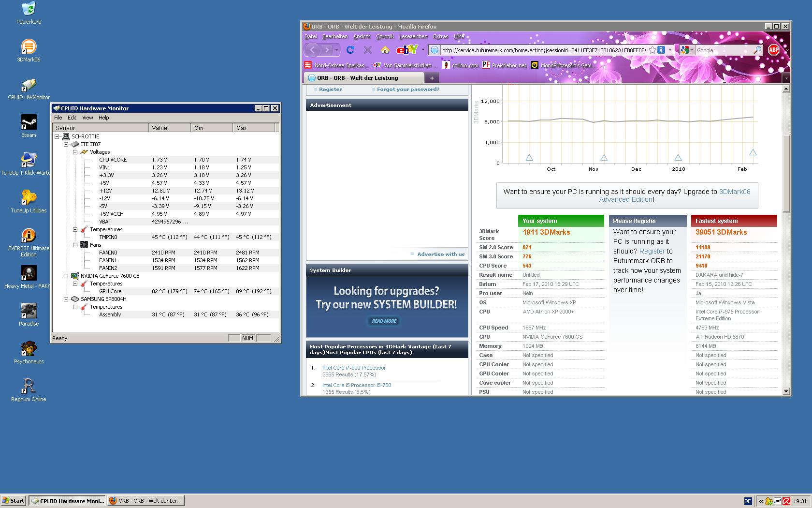Viewport: 812px width, 508px height.
Task: Open the View menu in HWMonitor
Action: [87, 118]
